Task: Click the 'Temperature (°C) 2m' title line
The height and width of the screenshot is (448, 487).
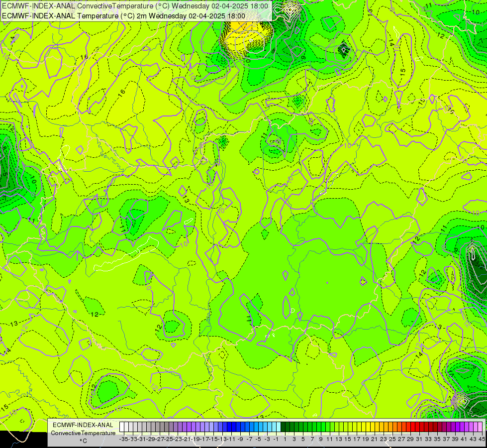Action: (x=123, y=16)
